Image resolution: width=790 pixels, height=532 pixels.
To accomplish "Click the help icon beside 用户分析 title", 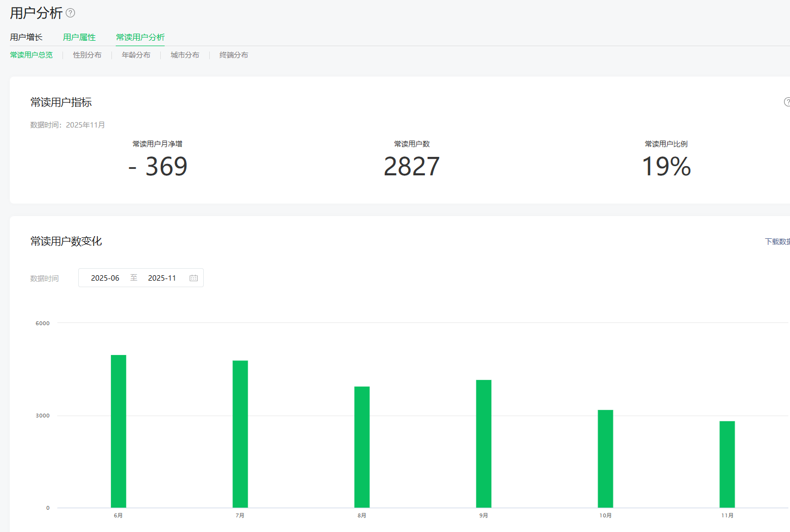I will coord(70,13).
